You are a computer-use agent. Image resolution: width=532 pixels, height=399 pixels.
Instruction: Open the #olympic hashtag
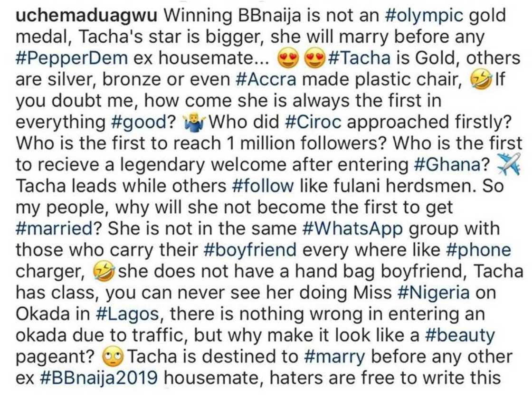click(x=424, y=15)
